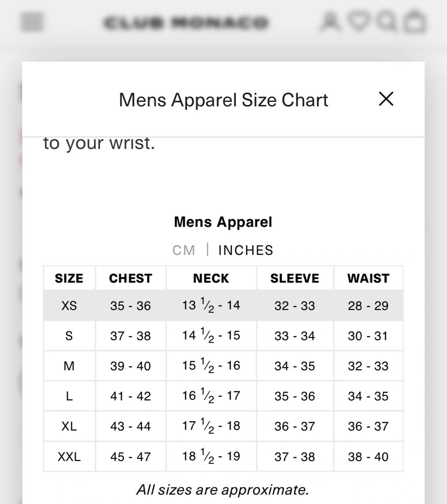Select the M size label
The image size is (447, 504).
point(69,366)
